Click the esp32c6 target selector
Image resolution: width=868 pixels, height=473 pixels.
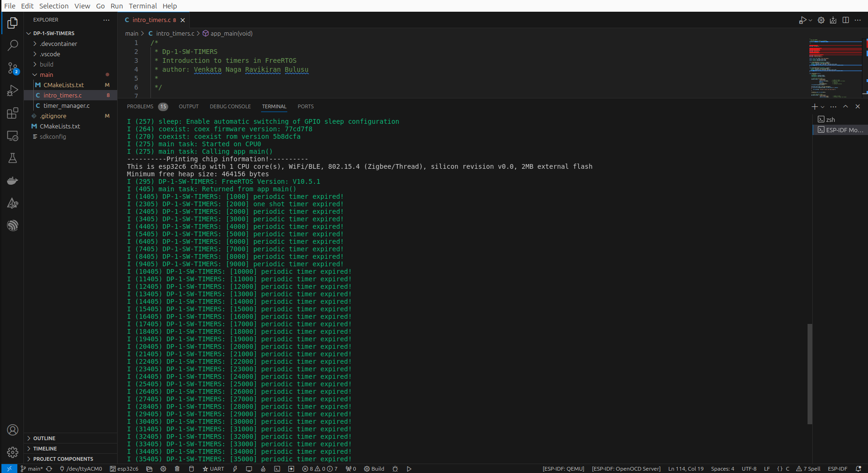(x=124, y=469)
